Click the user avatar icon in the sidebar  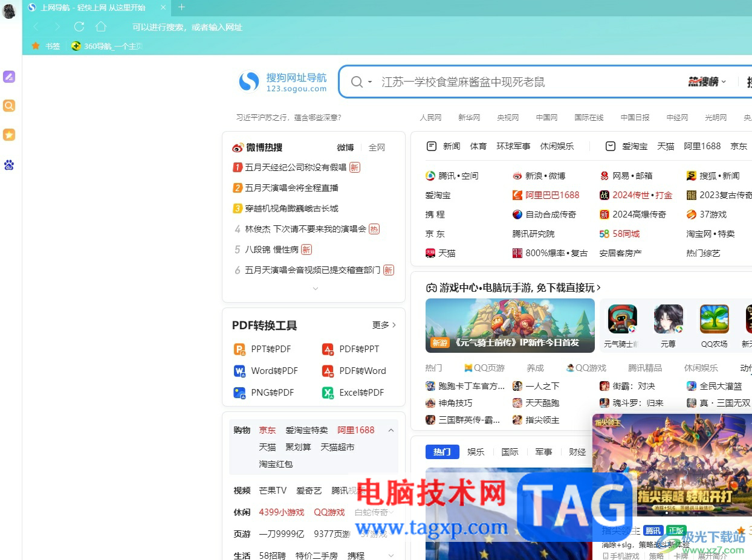[9, 10]
